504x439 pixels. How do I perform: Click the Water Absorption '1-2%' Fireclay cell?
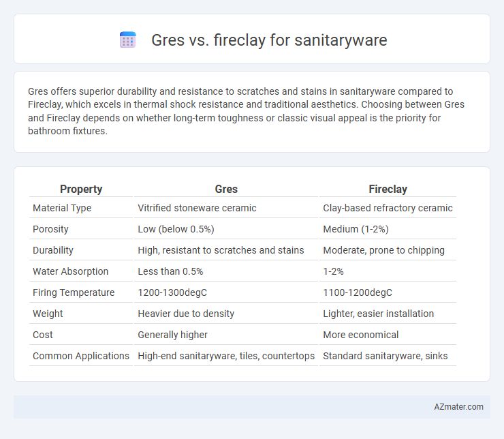tap(333, 271)
